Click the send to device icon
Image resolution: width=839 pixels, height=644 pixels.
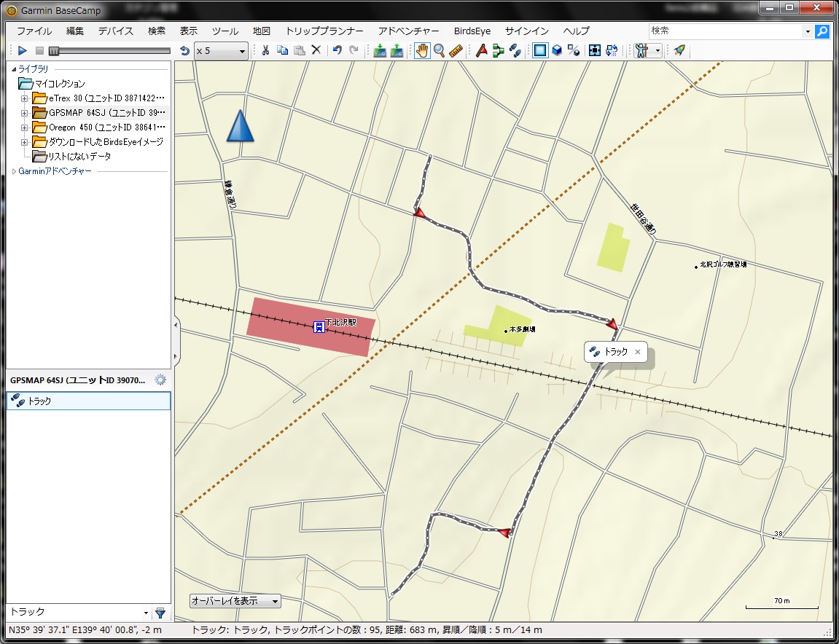tap(397, 50)
